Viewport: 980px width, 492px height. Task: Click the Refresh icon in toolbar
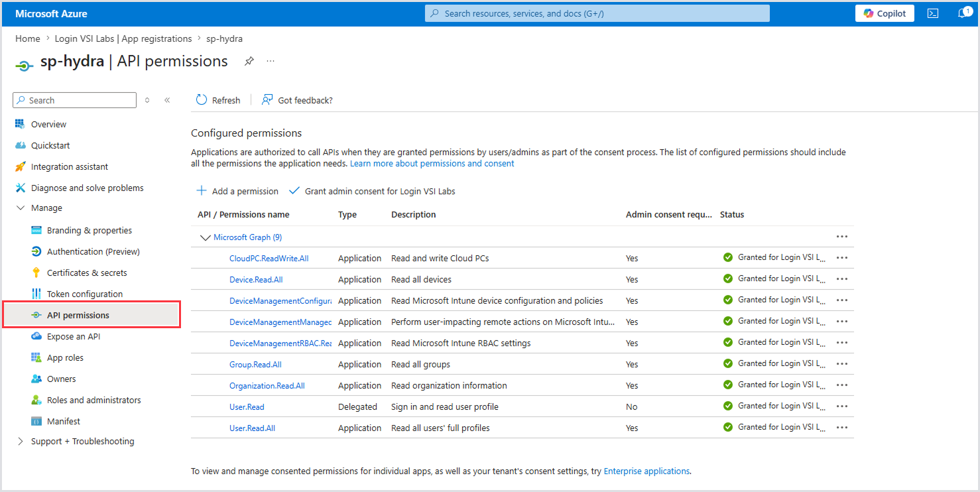click(202, 100)
